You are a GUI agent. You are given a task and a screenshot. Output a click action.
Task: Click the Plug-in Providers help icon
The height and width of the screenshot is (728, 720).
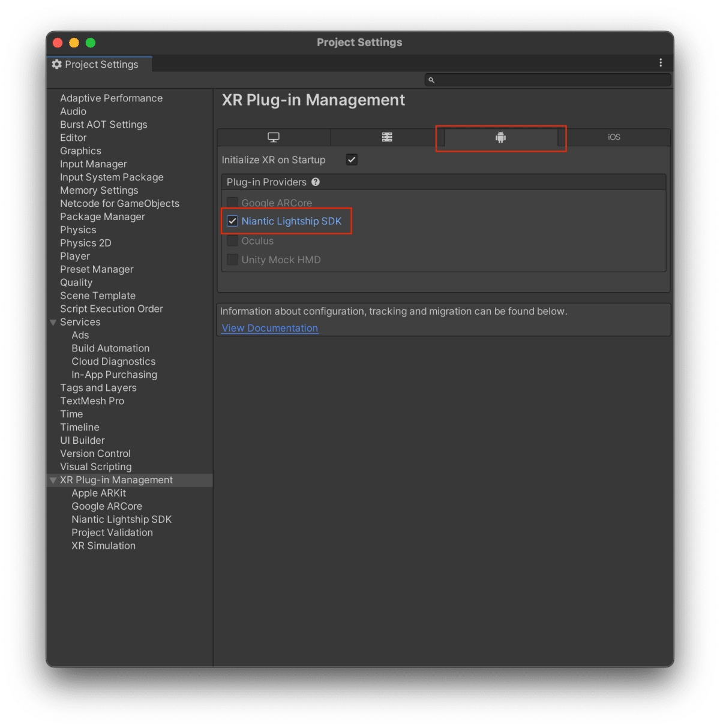(316, 182)
